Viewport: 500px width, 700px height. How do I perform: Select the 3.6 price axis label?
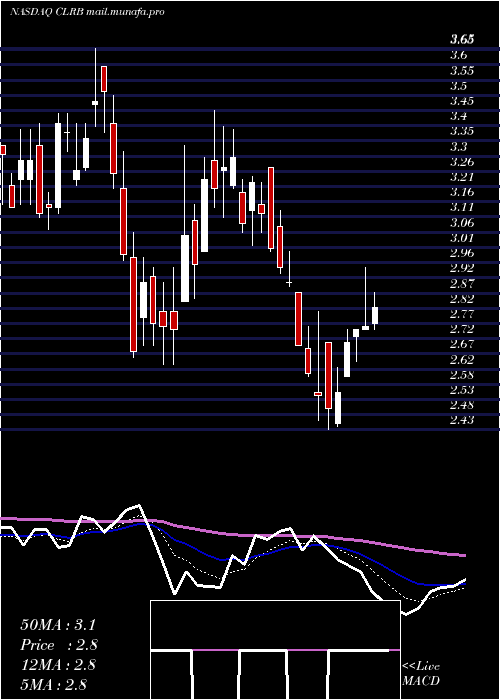tap(459, 55)
